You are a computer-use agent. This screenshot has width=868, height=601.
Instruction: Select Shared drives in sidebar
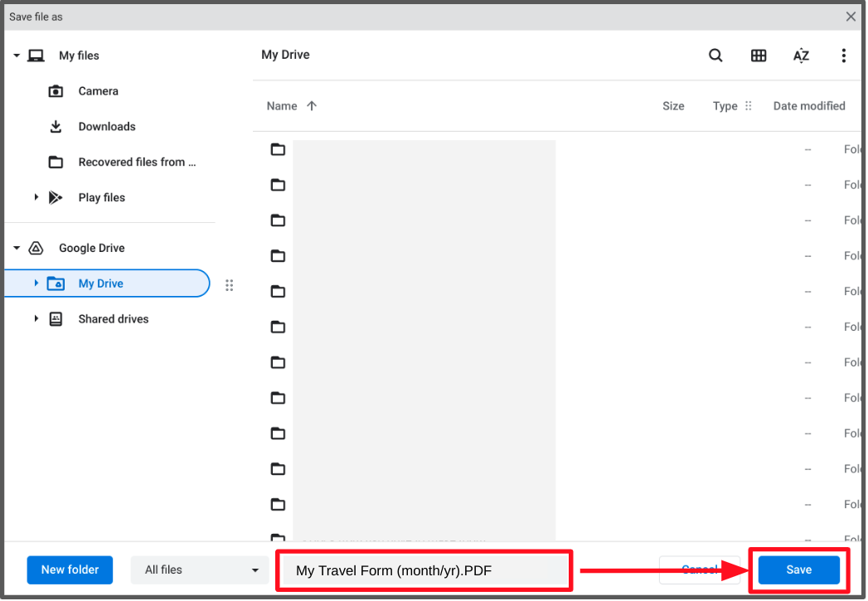[x=113, y=319]
